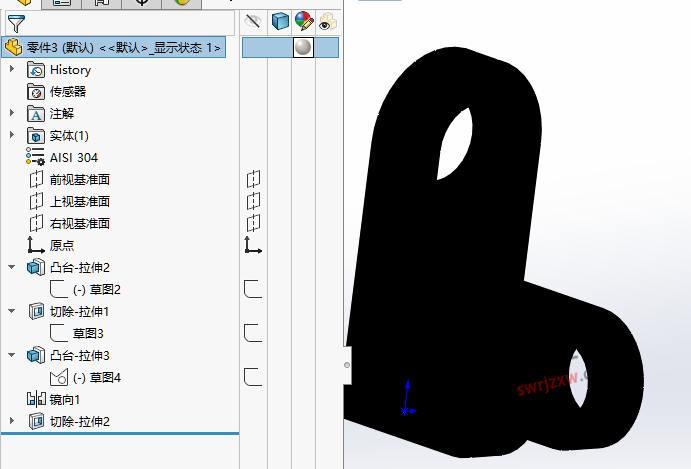
Task: Click the part appearance sphere swatch
Action: tap(303, 47)
